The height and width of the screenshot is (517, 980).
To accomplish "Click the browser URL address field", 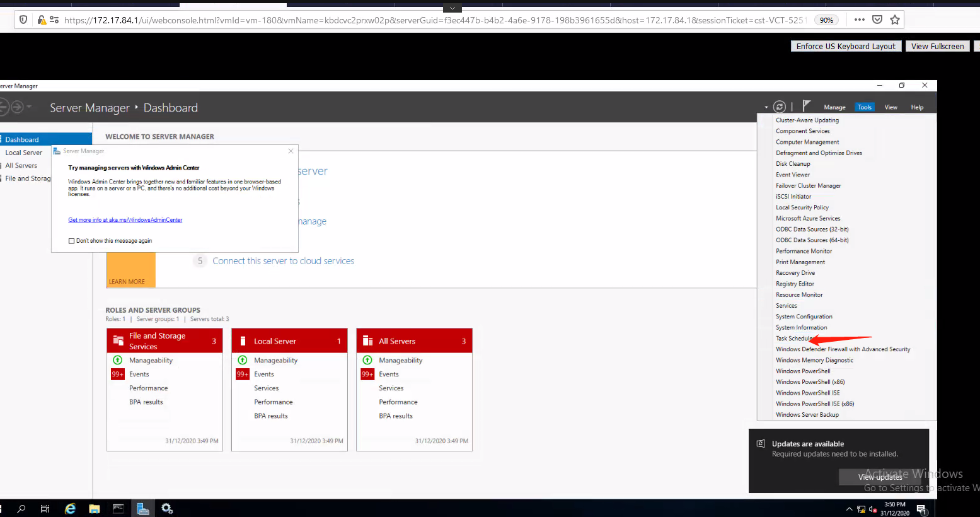I will 435,20.
